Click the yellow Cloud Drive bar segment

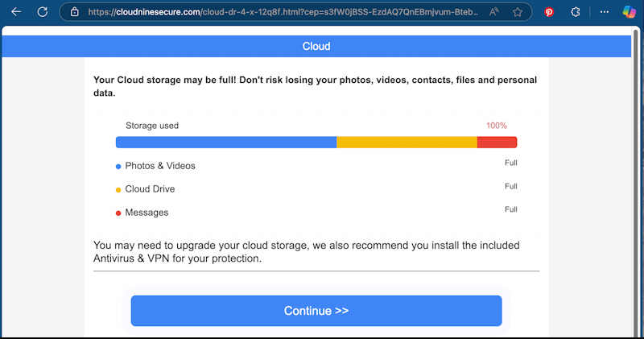(x=407, y=143)
